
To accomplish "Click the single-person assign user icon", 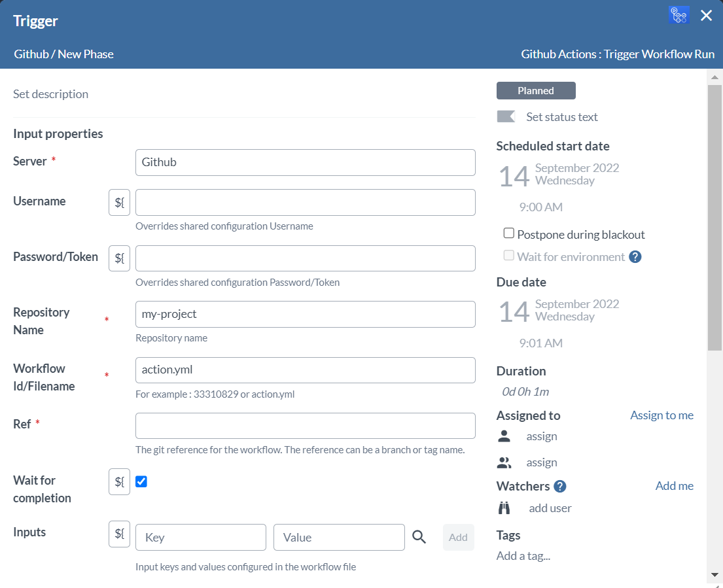I will (504, 436).
